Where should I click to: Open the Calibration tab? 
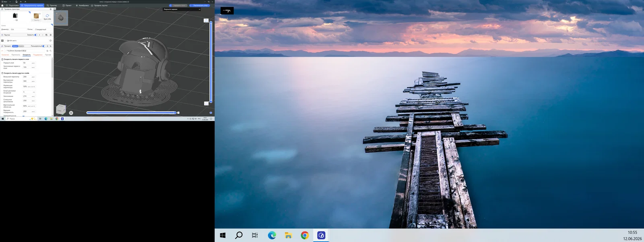coord(82,6)
